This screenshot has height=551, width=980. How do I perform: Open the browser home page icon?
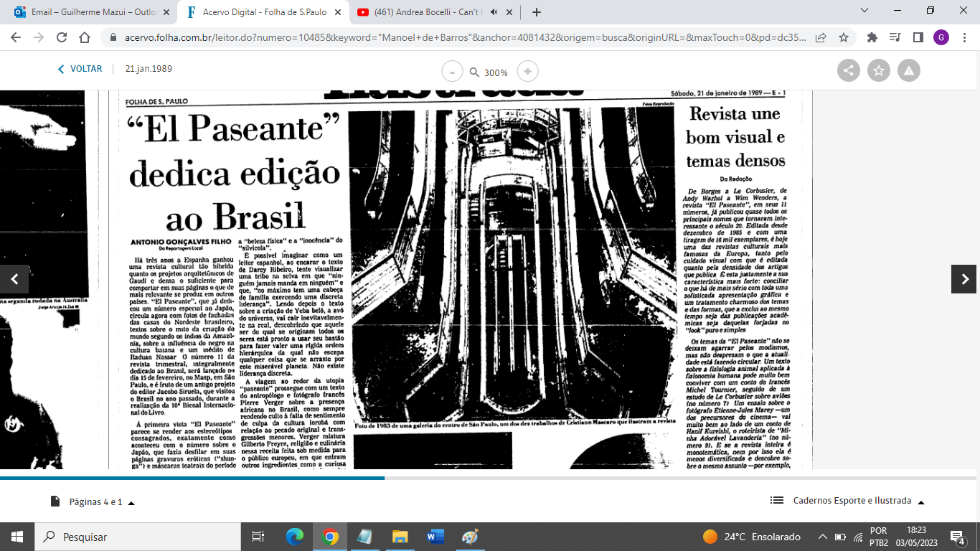pyautogui.click(x=85, y=37)
